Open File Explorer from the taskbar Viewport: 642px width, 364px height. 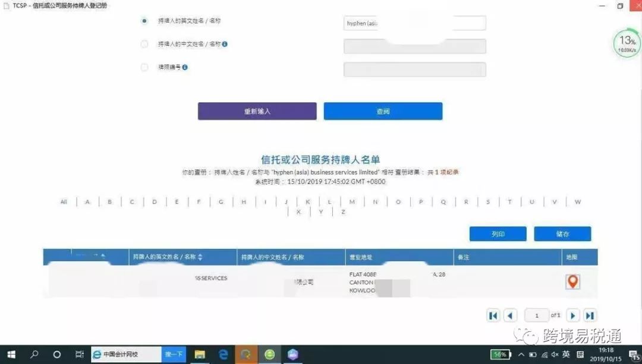(200, 354)
